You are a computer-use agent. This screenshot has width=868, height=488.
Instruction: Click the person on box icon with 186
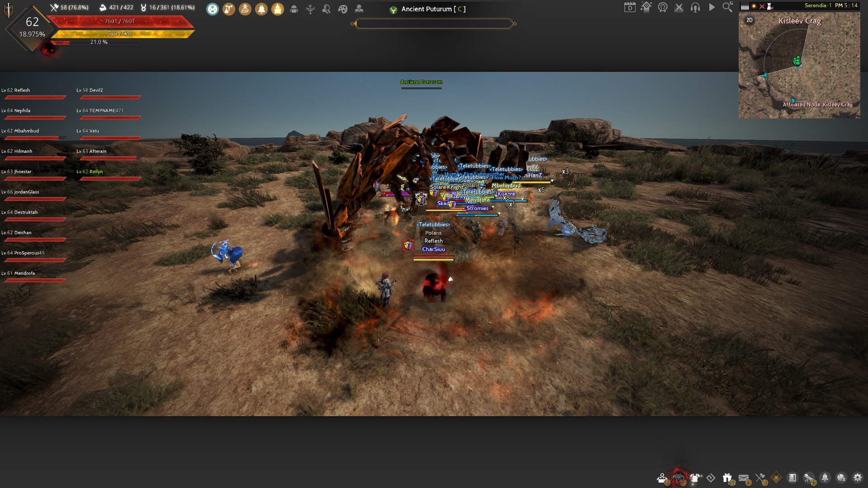pyautogui.click(x=662, y=478)
